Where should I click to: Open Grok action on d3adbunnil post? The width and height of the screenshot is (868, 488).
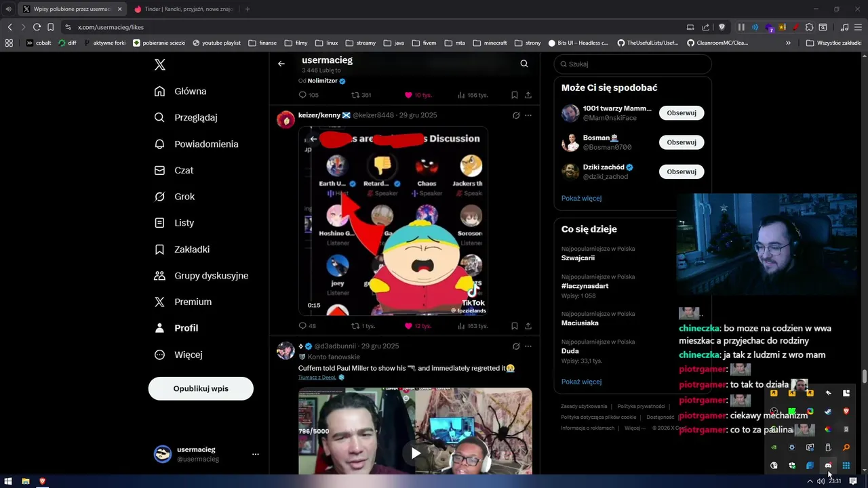point(516,346)
